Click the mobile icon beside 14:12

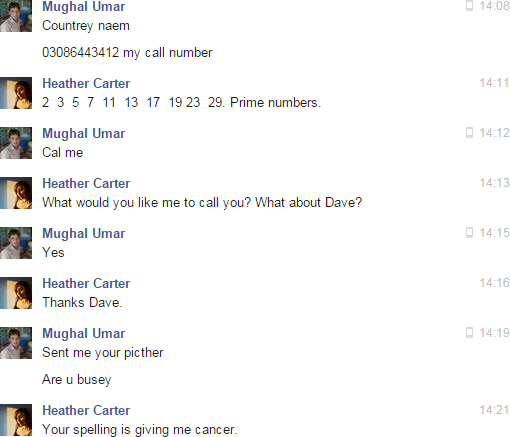click(469, 133)
